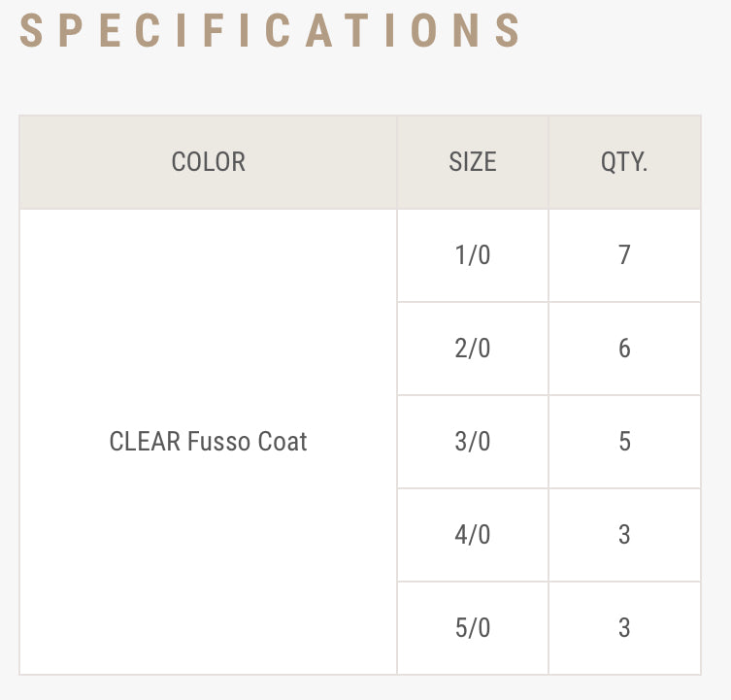This screenshot has height=700, width=731.
Task: Select the QTY. column header
Action: click(624, 161)
